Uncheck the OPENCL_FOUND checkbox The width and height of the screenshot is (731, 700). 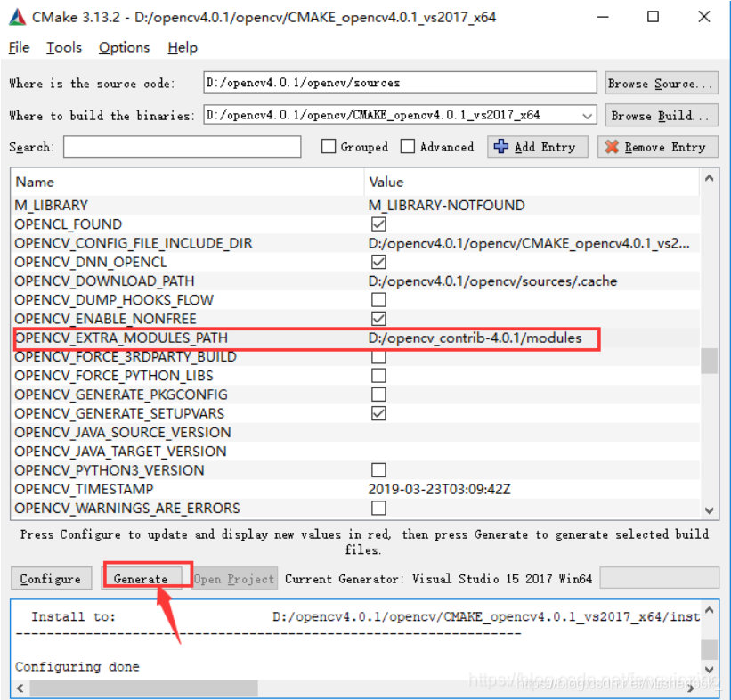[x=378, y=224]
